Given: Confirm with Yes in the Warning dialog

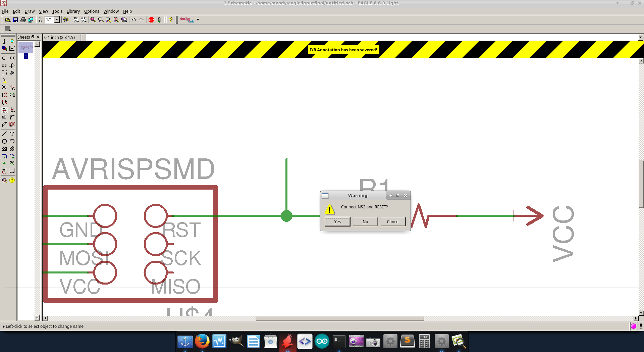Looking at the screenshot, I should click(337, 221).
